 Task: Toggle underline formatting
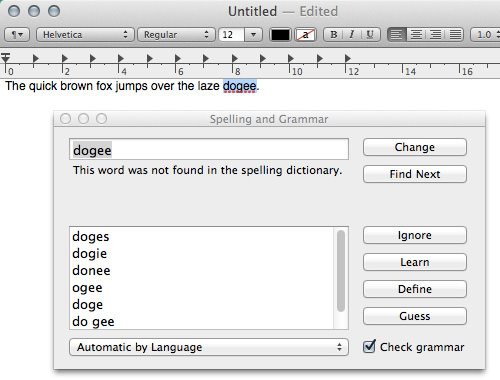(370, 35)
